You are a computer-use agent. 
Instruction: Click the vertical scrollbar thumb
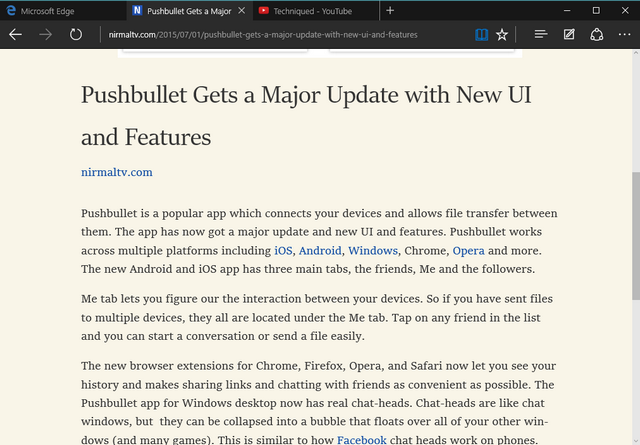point(636,236)
